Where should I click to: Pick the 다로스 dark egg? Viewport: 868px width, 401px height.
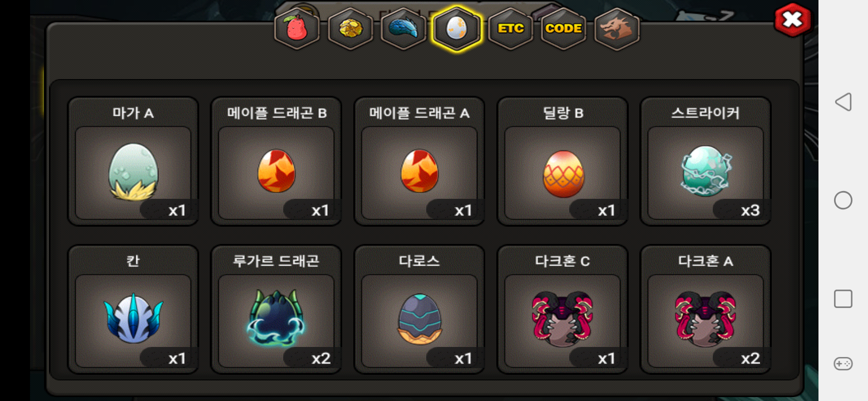point(420,309)
